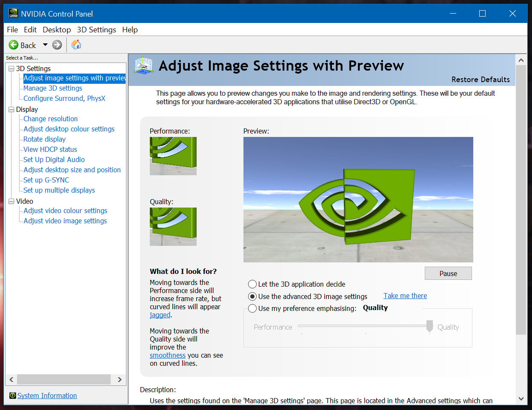Click the Quality preview thumbnail image
Viewport: 532px width, 410px height.
(173, 226)
